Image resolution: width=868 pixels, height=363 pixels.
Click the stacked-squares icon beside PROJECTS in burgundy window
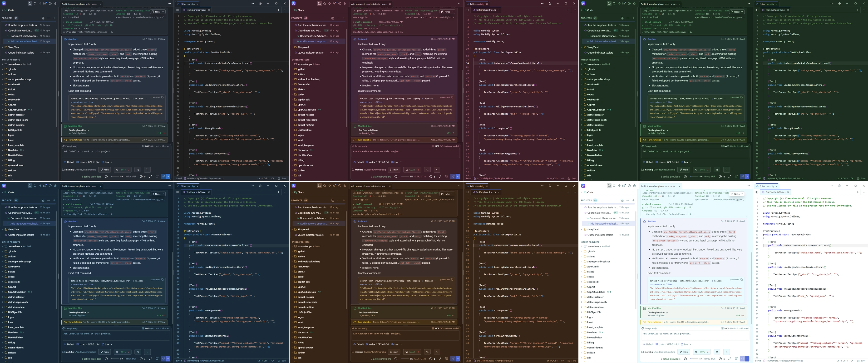pyautogui.click(x=332, y=18)
